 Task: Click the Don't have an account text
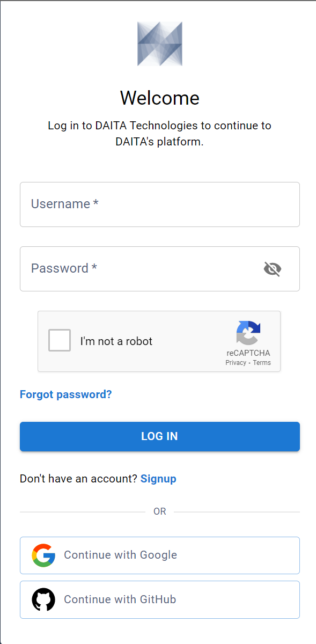78,479
